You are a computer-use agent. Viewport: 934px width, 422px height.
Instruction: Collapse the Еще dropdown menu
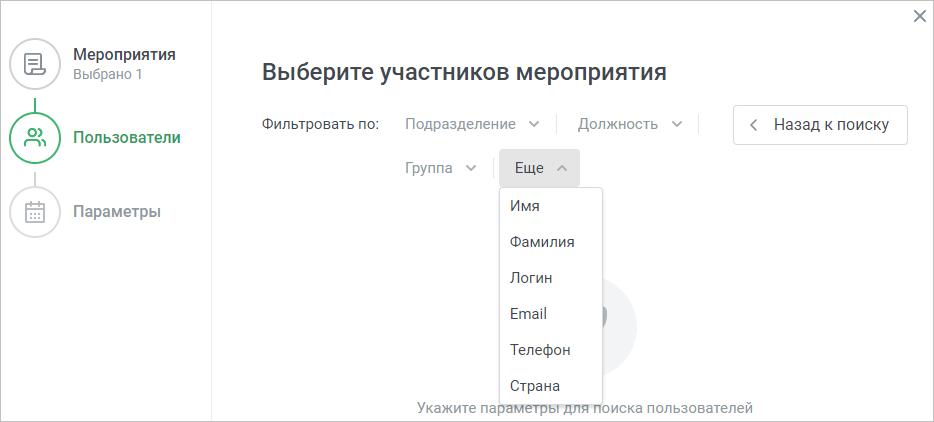pos(539,168)
